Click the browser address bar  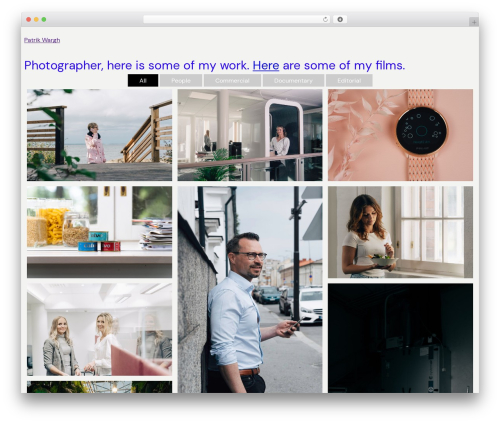236,19
